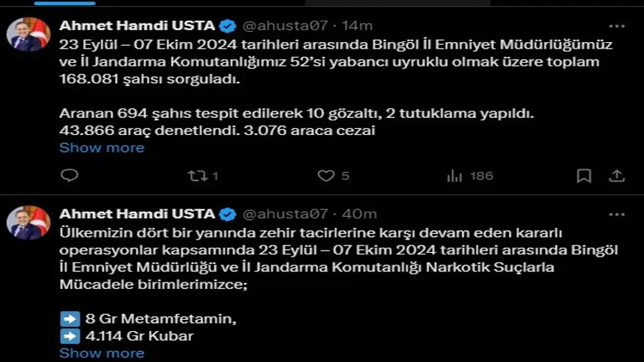Open profile picture on second tweet
Screen dimensions: 644x362
click(x=29, y=223)
